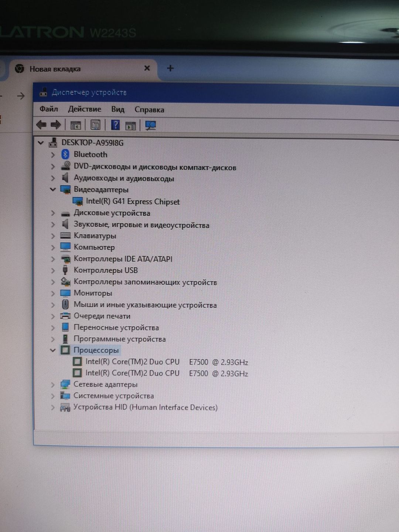Image resolution: width=399 pixels, height=532 pixels.
Task: Click the Forward arrow toolbar button
Action: click(56, 125)
